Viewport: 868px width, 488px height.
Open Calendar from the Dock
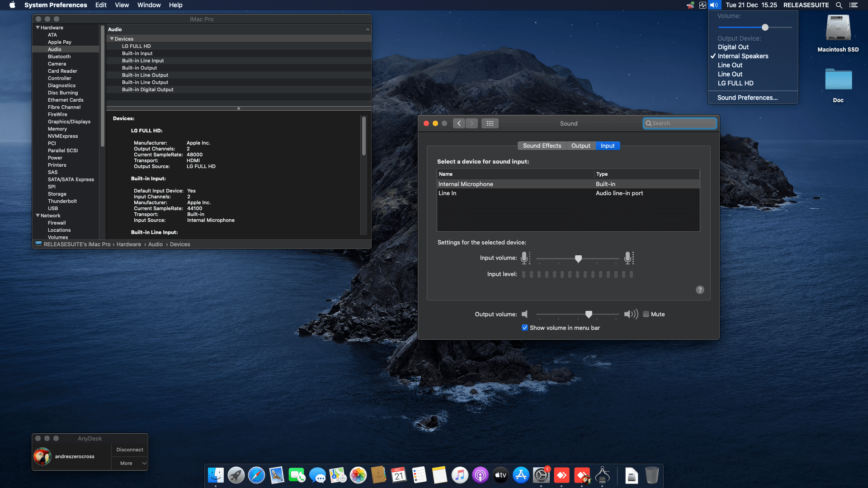point(399,475)
